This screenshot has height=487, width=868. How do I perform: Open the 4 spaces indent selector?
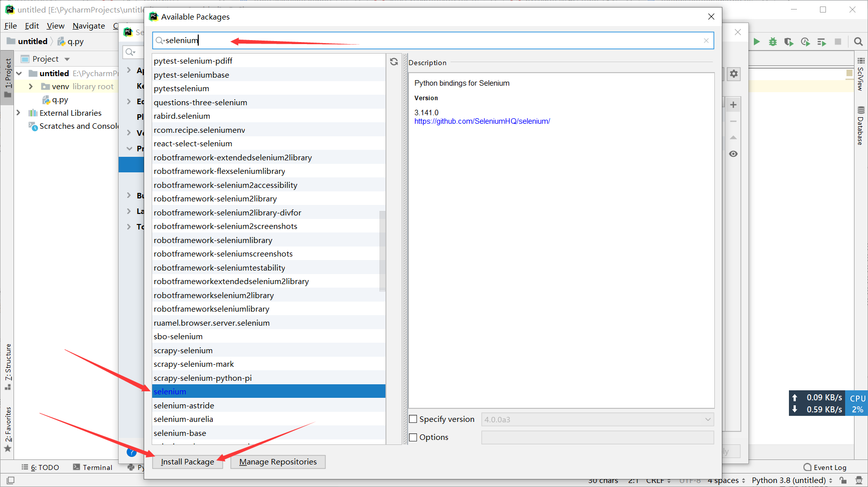tap(726, 480)
